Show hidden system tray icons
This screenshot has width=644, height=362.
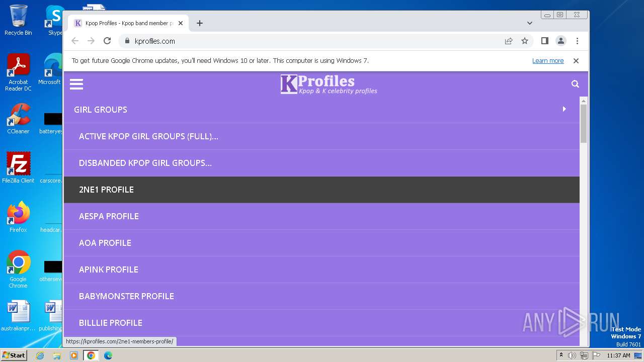pos(561,355)
